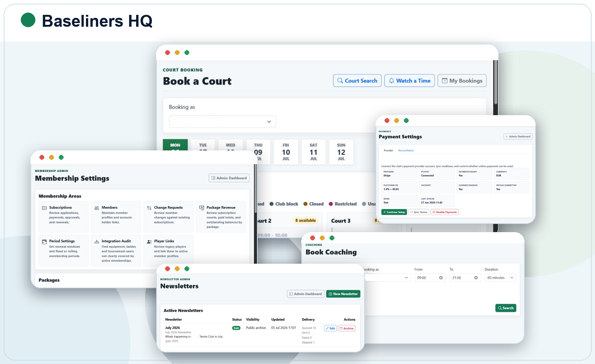595x364 pixels.
Task: Click the Sent status badge
Action: click(236, 328)
